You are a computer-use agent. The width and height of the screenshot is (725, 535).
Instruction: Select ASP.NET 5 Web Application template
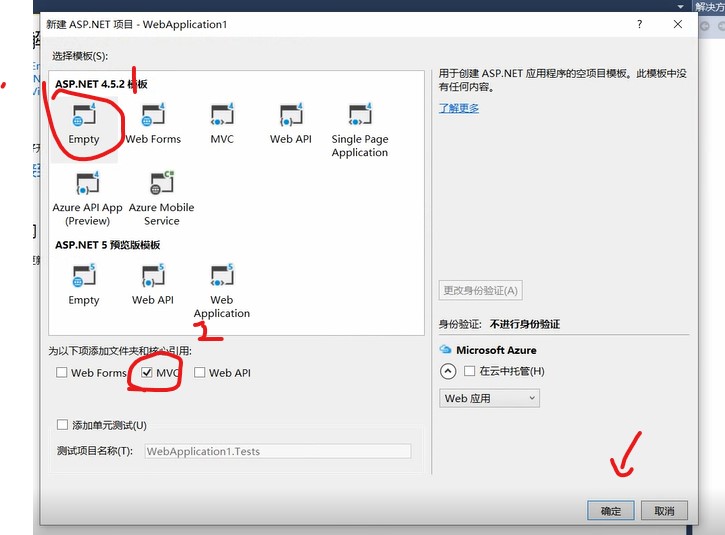(x=222, y=291)
